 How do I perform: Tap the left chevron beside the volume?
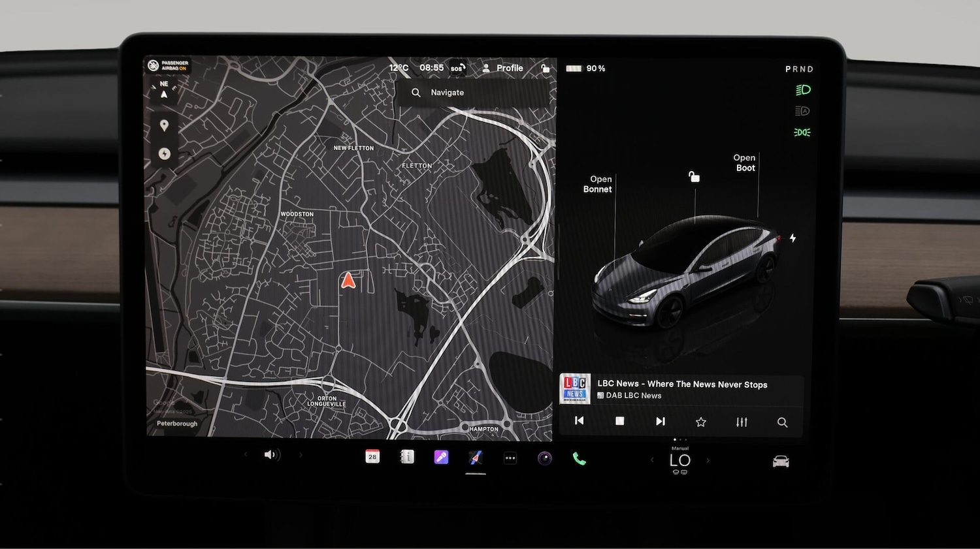(x=246, y=454)
